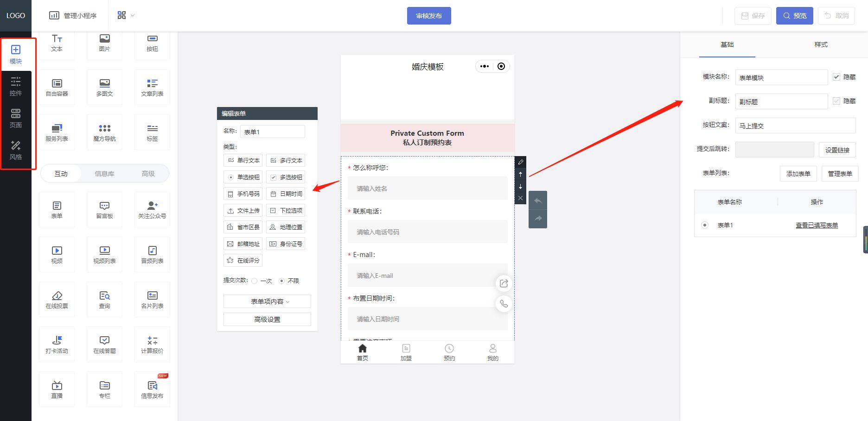Add the 自由容器 module

[x=57, y=88]
